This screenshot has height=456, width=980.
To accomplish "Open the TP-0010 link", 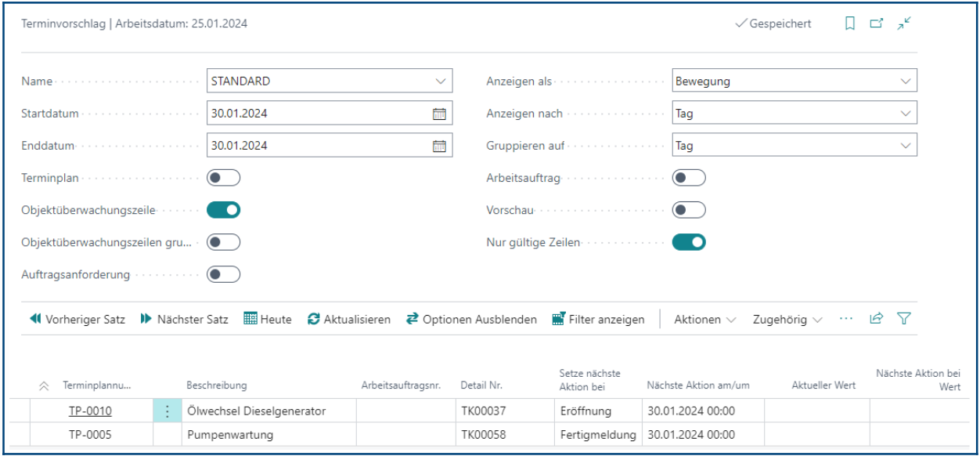I will click(x=89, y=411).
